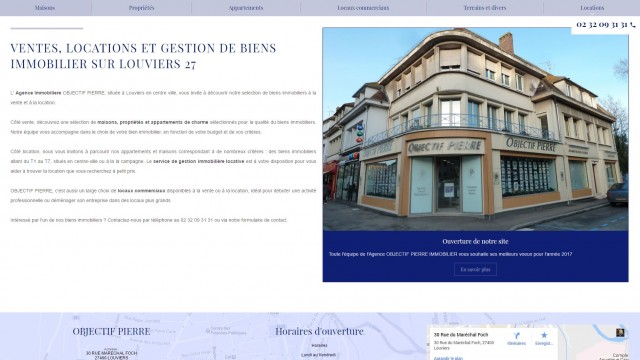The image size is (640, 360).
Task: Click the phone number 02 32 09 31 31
Action: pos(602,24)
